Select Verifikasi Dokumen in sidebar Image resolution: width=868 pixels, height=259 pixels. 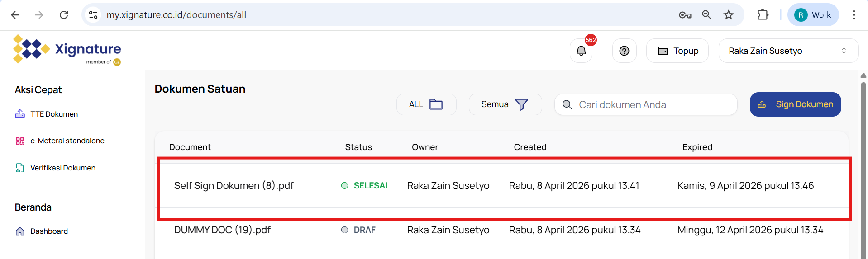coord(62,168)
